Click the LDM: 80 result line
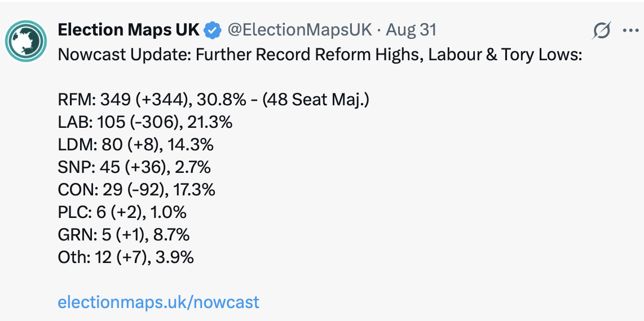The image size is (644, 321). click(x=135, y=145)
